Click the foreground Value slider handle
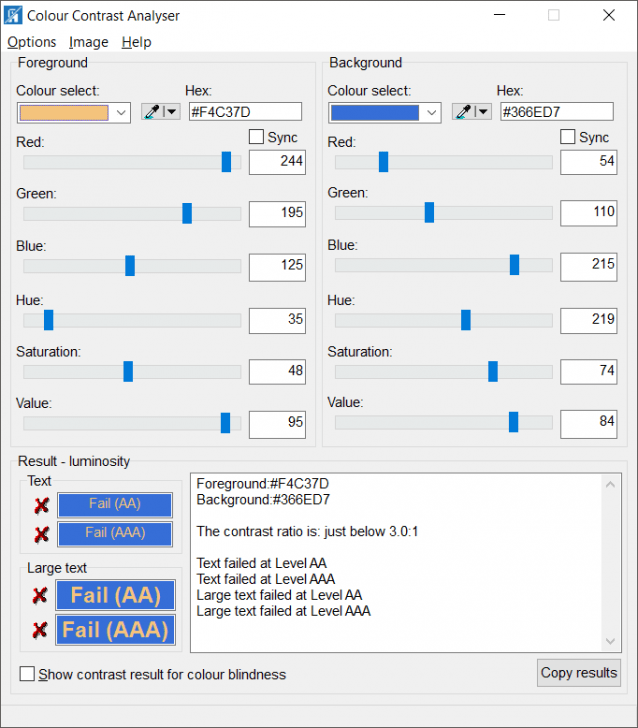 (225, 423)
